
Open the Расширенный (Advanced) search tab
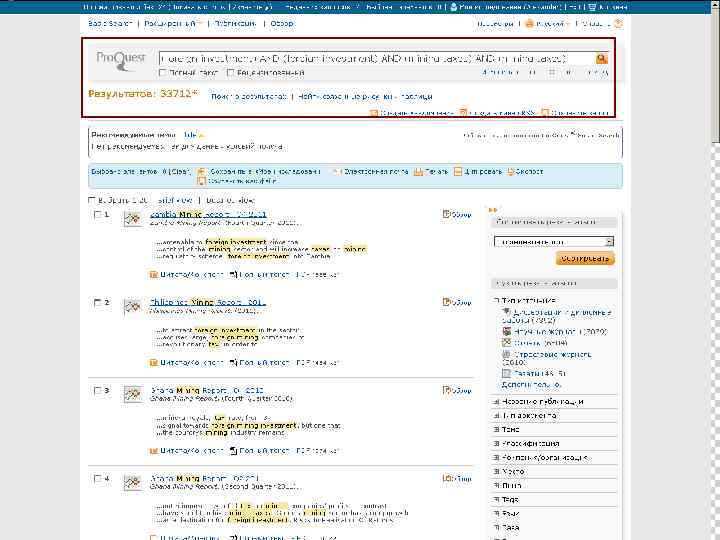[171, 23]
